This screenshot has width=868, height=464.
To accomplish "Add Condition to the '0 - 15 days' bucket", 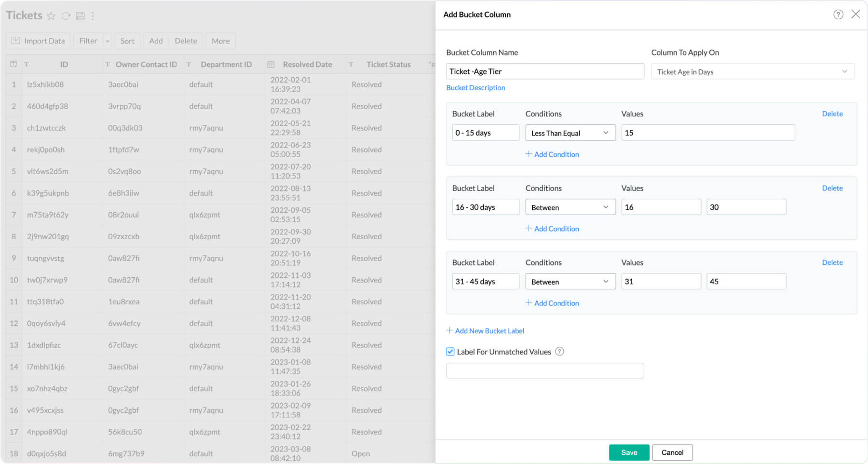I will (x=552, y=154).
